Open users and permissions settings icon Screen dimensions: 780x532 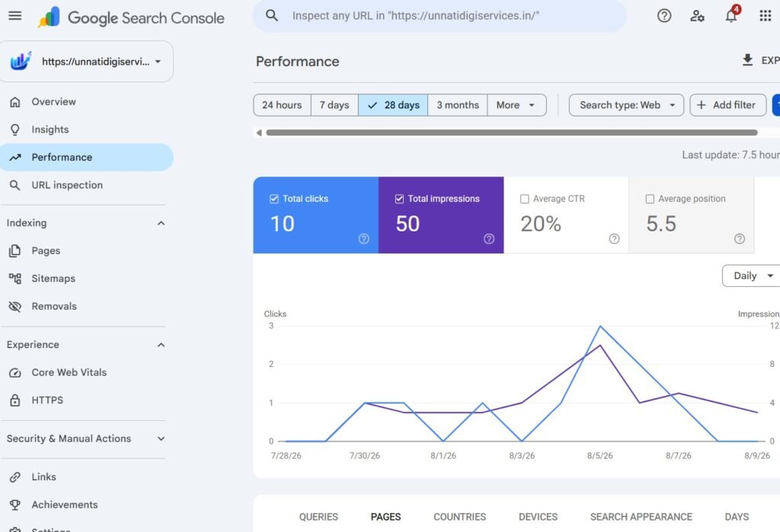(x=697, y=16)
